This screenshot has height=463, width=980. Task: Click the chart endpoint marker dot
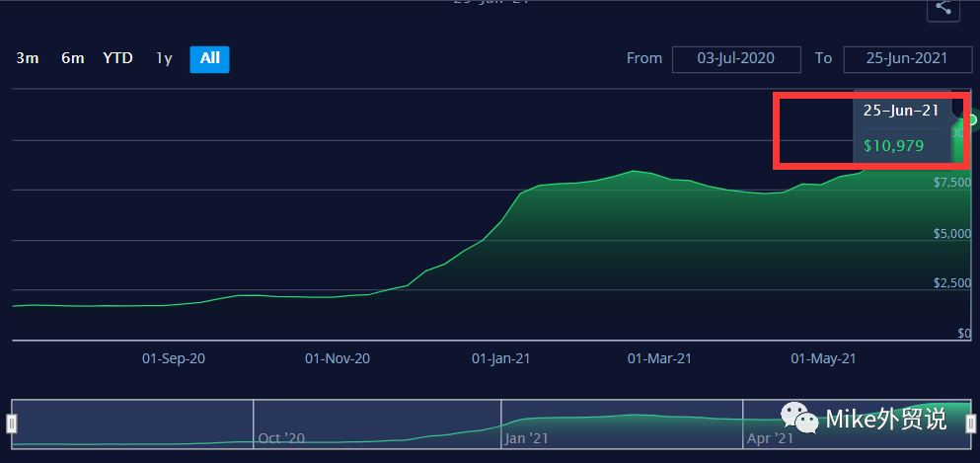(x=972, y=118)
